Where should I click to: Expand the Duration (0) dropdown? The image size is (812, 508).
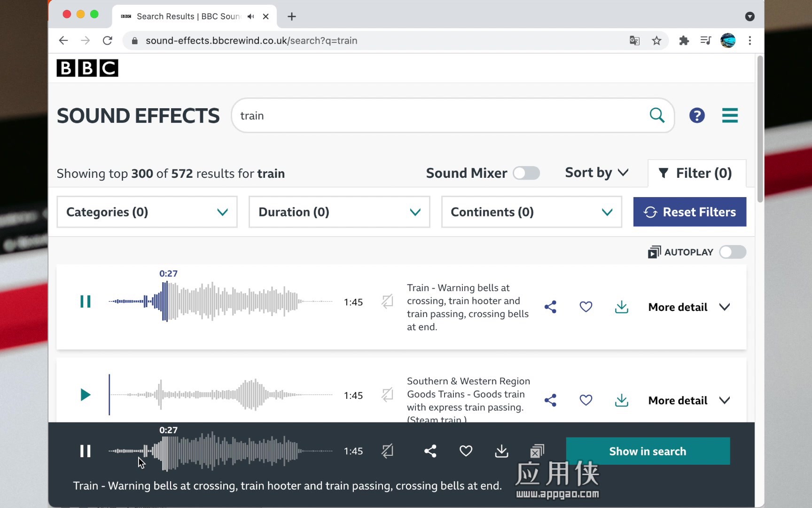click(x=339, y=212)
